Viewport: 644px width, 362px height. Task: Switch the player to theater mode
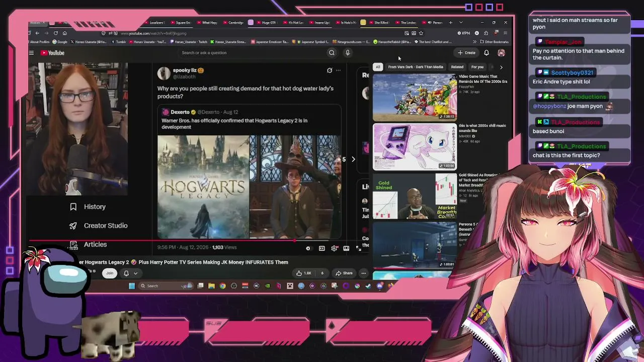(x=346, y=248)
